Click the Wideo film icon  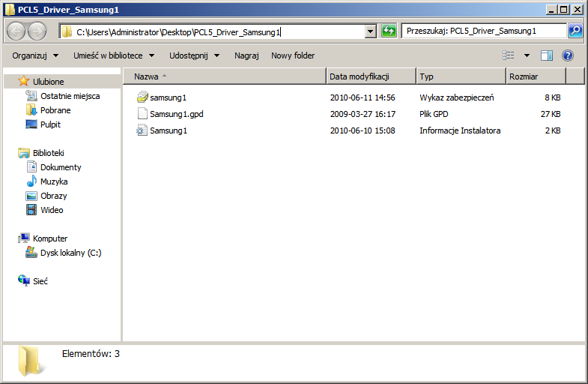pyautogui.click(x=31, y=209)
